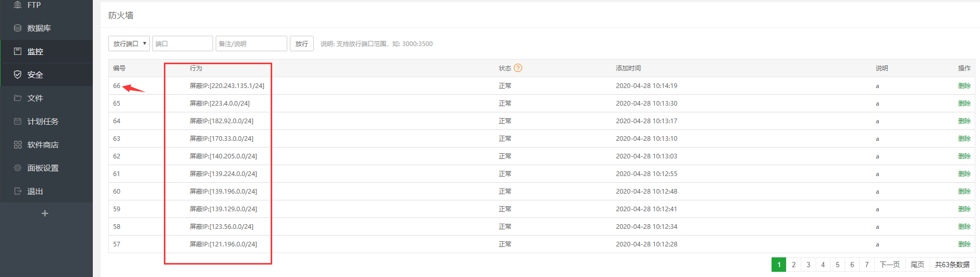
Task: Delete rule 66 blocking 220.243.135.1/24
Action: pos(964,86)
